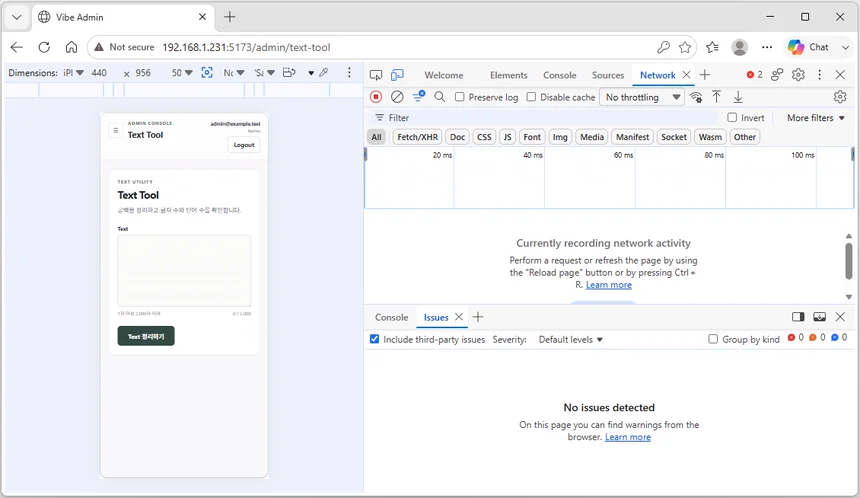The height and width of the screenshot is (498, 860).
Task: Open network search magnifier
Action: click(440, 97)
